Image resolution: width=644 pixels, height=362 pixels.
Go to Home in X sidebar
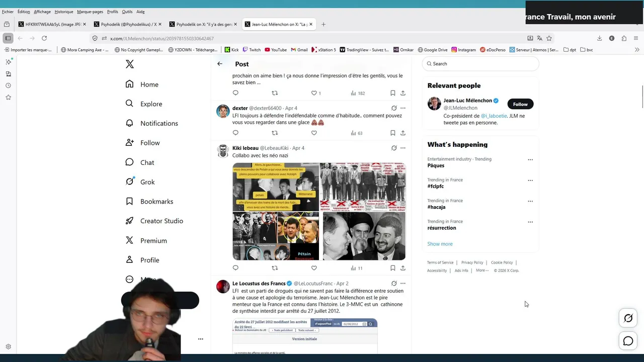pyautogui.click(x=142, y=84)
